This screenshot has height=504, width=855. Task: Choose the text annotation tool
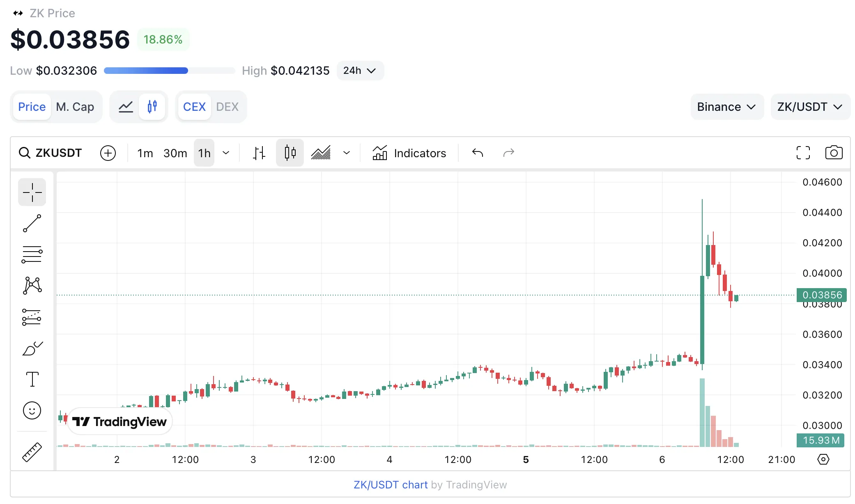pyautogui.click(x=32, y=379)
